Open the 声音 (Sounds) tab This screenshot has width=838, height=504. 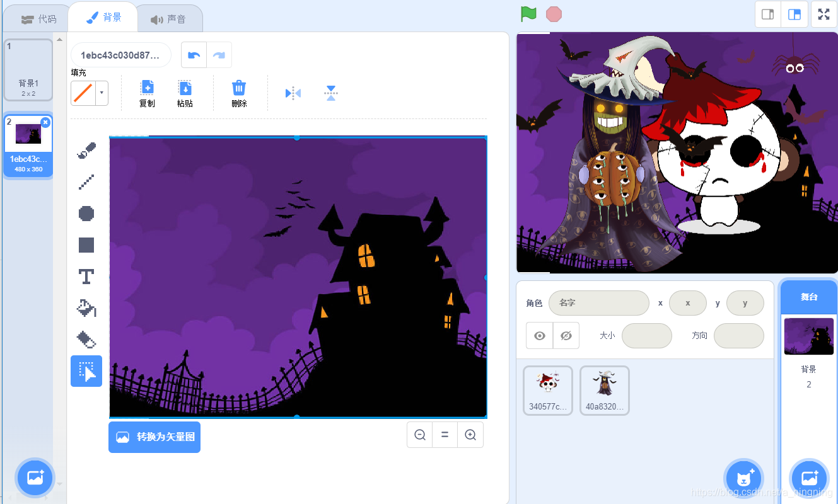coord(168,19)
